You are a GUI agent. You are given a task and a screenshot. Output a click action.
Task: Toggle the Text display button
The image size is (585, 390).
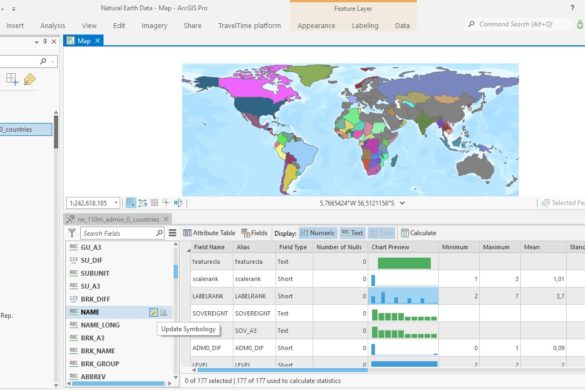[x=352, y=233]
